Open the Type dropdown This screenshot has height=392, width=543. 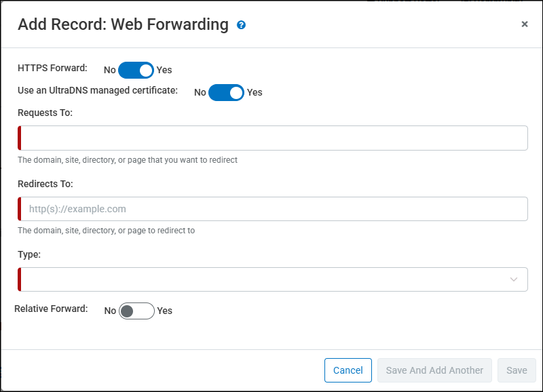pyautogui.click(x=265, y=279)
